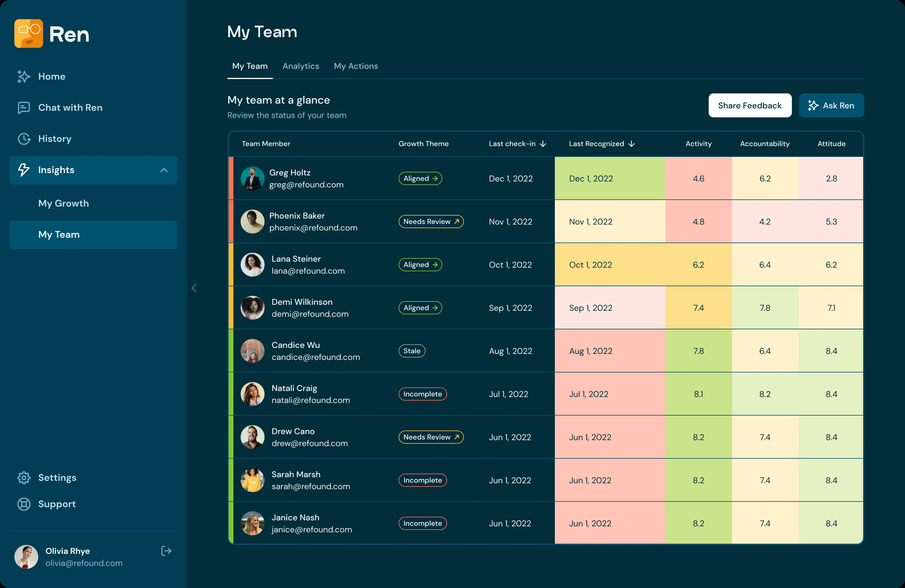The height and width of the screenshot is (588, 905).
Task: Click the Stale badge for Candice Wu
Action: click(411, 351)
